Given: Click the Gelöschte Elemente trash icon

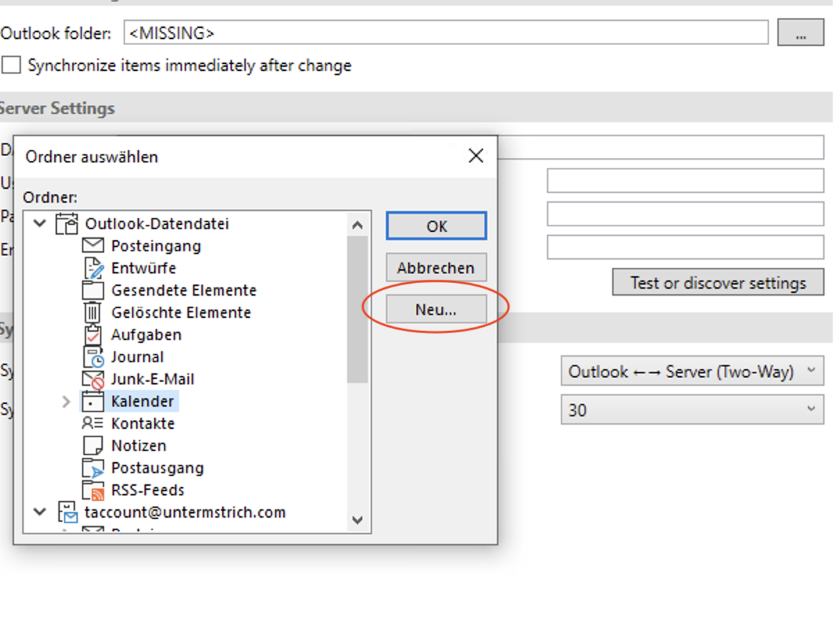Looking at the screenshot, I should click(x=93, y=312).
